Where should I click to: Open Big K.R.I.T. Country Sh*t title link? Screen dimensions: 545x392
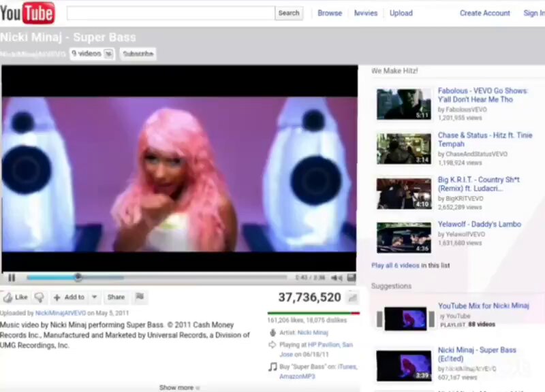pos(479,184)
